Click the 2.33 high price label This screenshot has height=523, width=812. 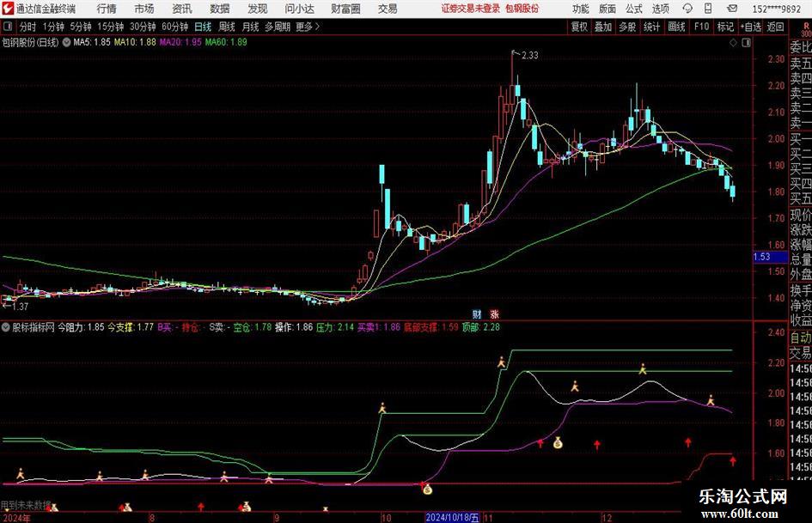tap(529, 55)
